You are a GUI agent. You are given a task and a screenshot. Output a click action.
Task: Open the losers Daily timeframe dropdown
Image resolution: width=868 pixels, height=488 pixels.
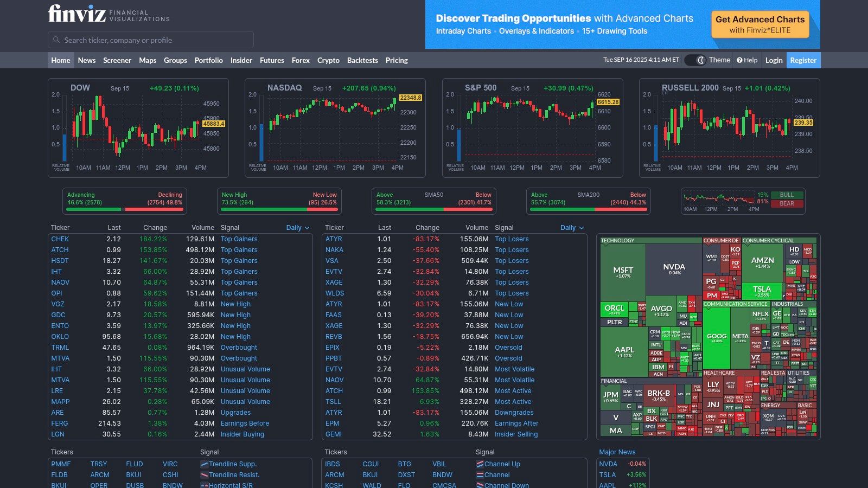point(572,228)
